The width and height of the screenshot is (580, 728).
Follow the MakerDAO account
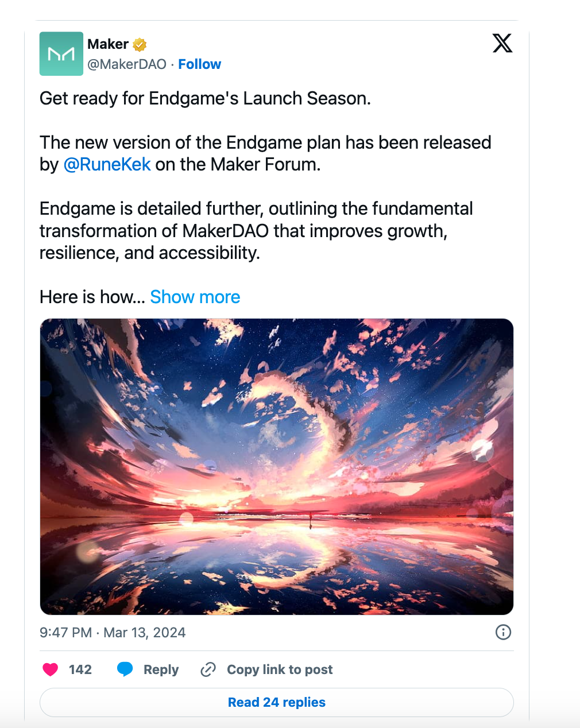[x=199, y=64]
